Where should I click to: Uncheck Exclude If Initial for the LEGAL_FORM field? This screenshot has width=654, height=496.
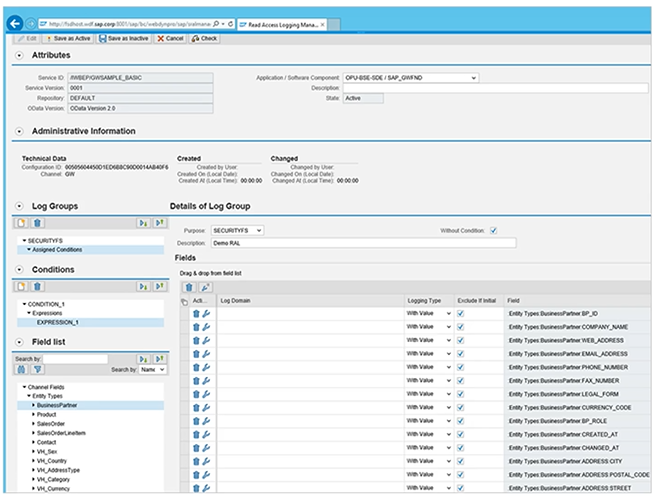coord(460,393)
